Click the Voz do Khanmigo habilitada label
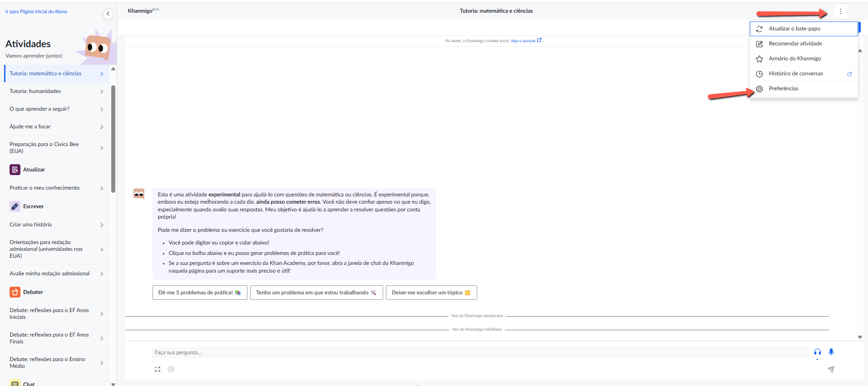868x386 pixels. tap(477, 329)
